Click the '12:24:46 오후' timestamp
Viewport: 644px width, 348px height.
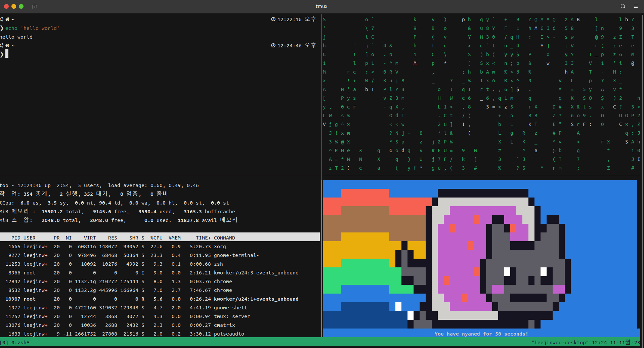pos(297,45)
